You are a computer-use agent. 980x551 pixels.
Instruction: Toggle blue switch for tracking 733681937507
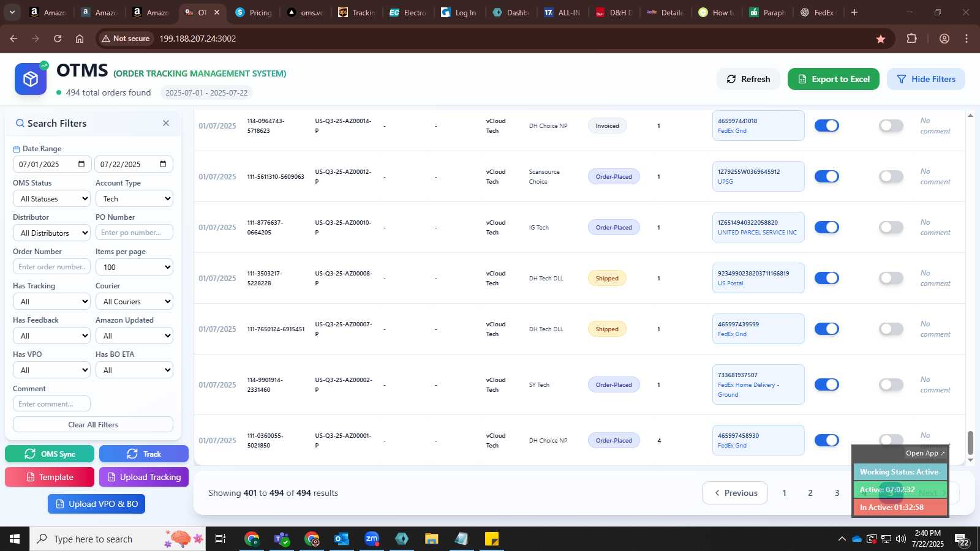(826, 384)
